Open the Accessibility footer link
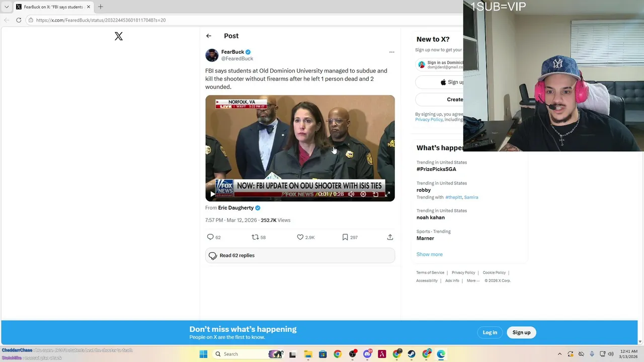The image size is (644, 362). (x=427, y=281)
